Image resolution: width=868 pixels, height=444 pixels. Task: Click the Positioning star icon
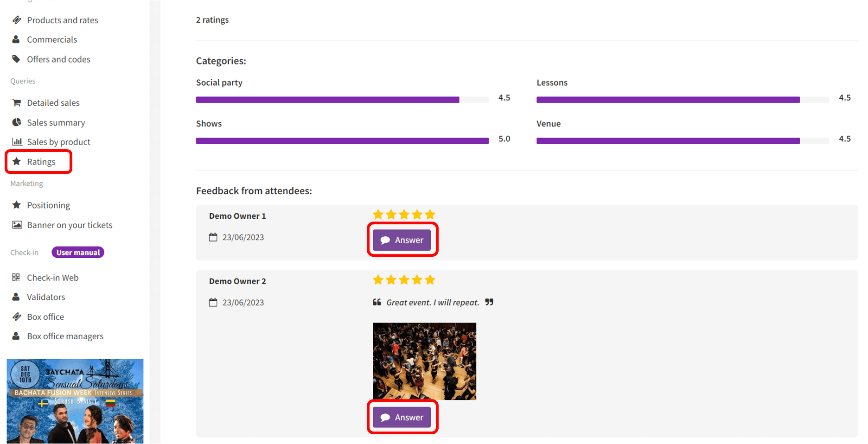17,205
